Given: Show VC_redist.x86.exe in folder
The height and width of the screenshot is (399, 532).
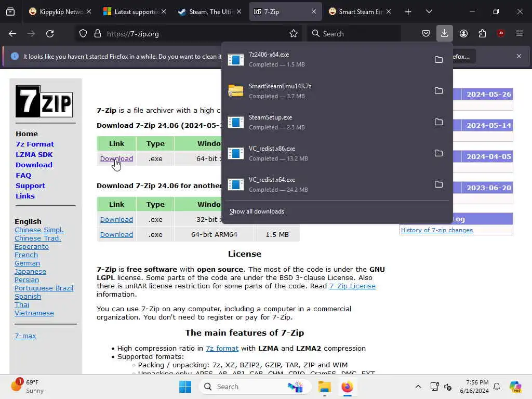Looking at the screenshot, I should tap(438, 153).
